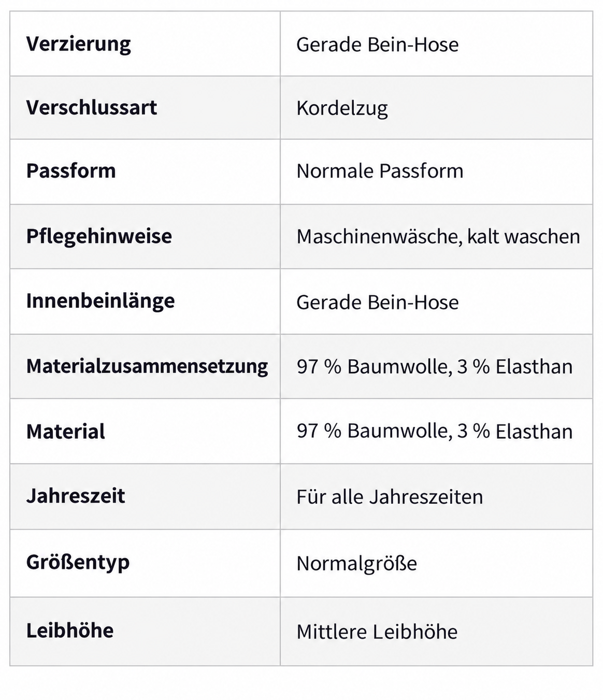Click the Passform attribute label

pyautogui.click(x=71, y=171)
